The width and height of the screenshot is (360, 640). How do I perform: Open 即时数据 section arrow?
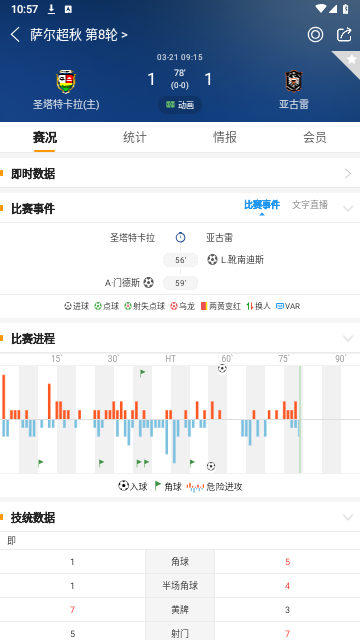pos(348,174)
